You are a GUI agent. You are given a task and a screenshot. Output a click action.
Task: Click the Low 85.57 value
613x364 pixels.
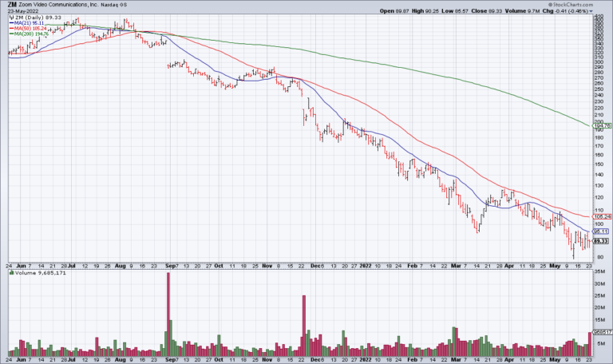tap(455, 11)
